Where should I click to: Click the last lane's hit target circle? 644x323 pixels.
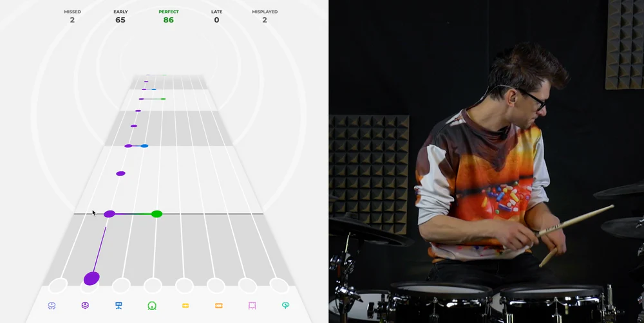(279, 285)
